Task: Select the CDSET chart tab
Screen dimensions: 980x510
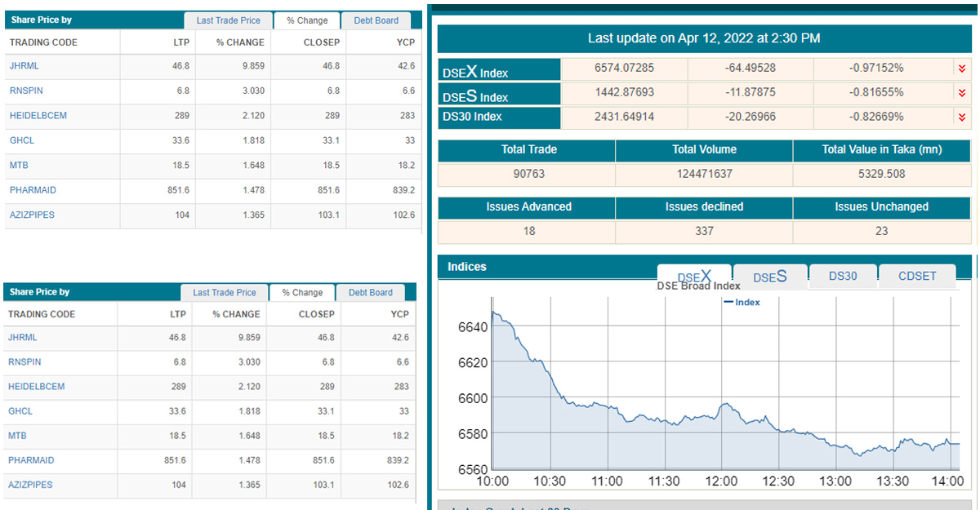Action: pos(917,277)
